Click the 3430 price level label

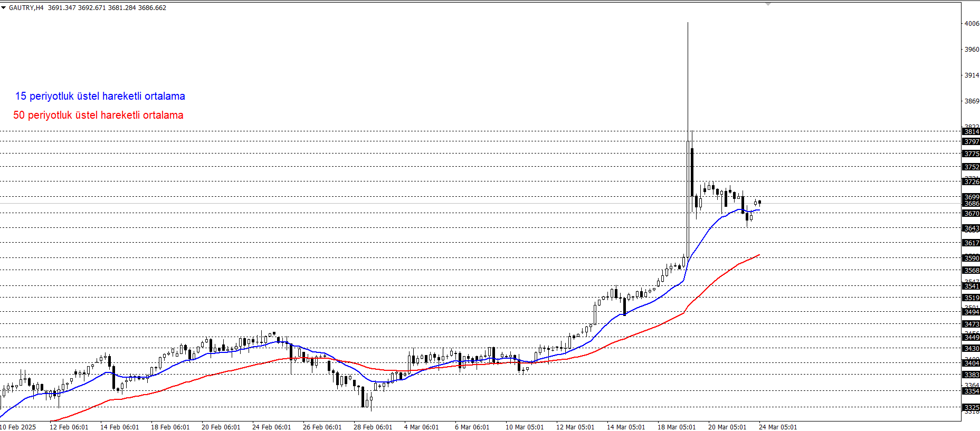(x=972, y=348)
